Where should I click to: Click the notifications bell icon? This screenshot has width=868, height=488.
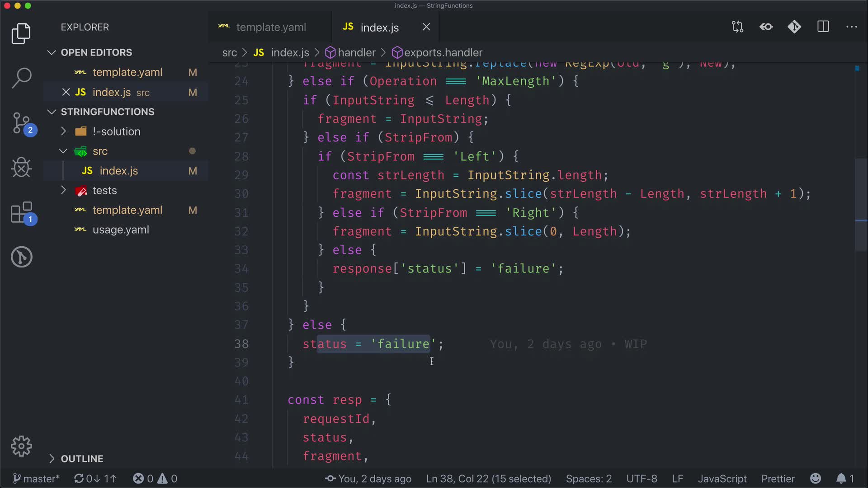(x=841, y=479)
